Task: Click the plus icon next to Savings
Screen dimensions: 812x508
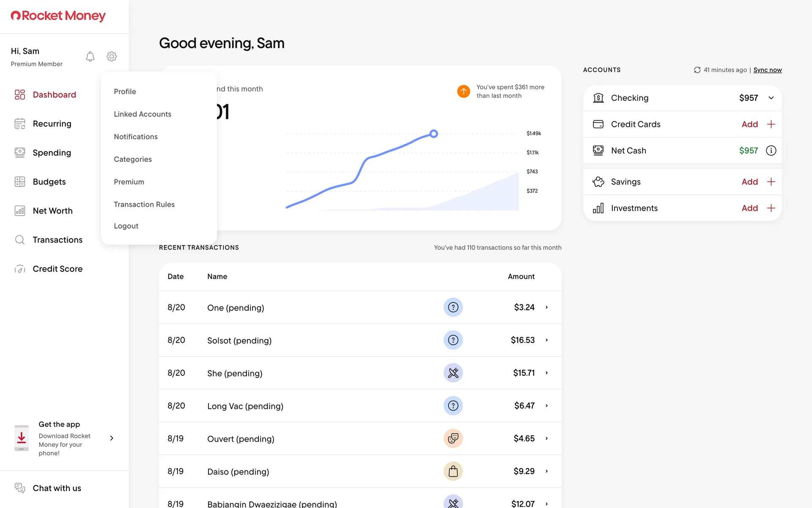Action: [x=771, y=182]
